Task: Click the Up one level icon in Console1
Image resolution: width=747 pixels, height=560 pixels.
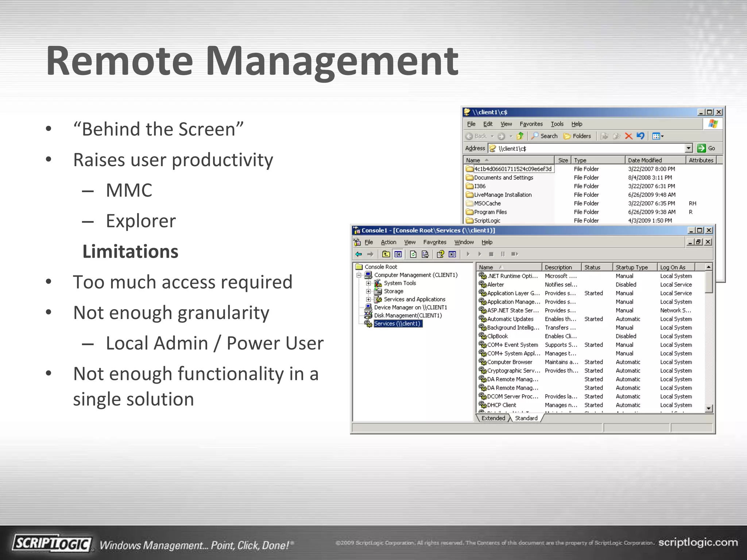Action: [x=386, y=254]
